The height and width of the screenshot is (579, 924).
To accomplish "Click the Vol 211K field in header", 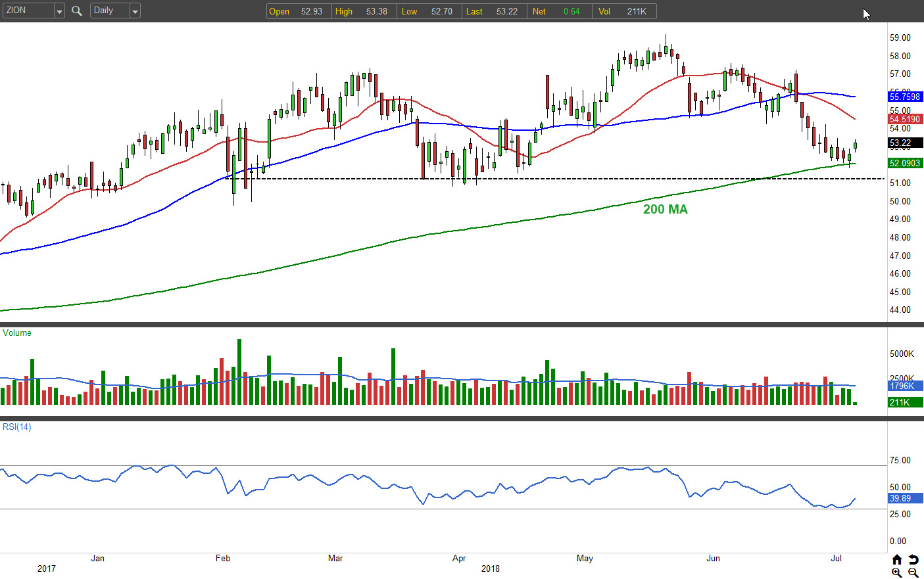I will pos(622,11).
